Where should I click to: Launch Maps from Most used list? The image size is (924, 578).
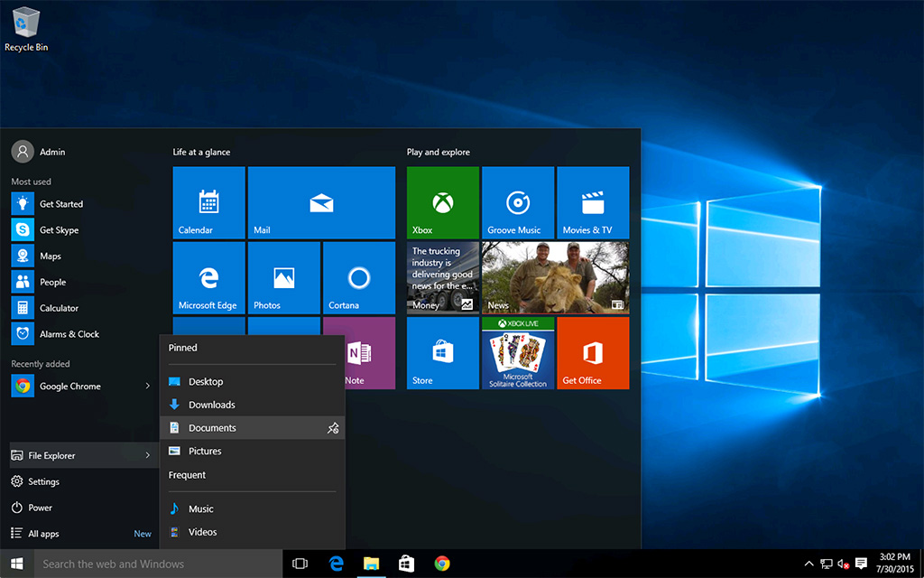(x=80, y=256)
